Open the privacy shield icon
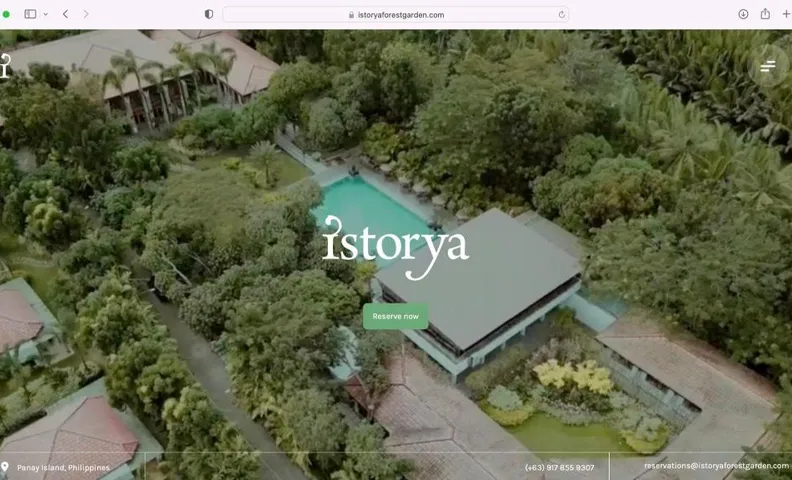This screenshot has height=480, width=792. pos(209,14)
